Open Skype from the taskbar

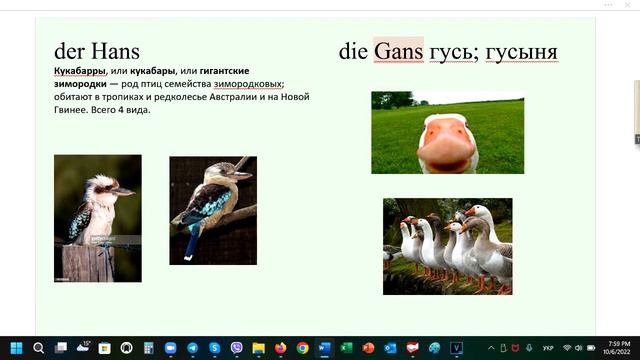[215, 348]
